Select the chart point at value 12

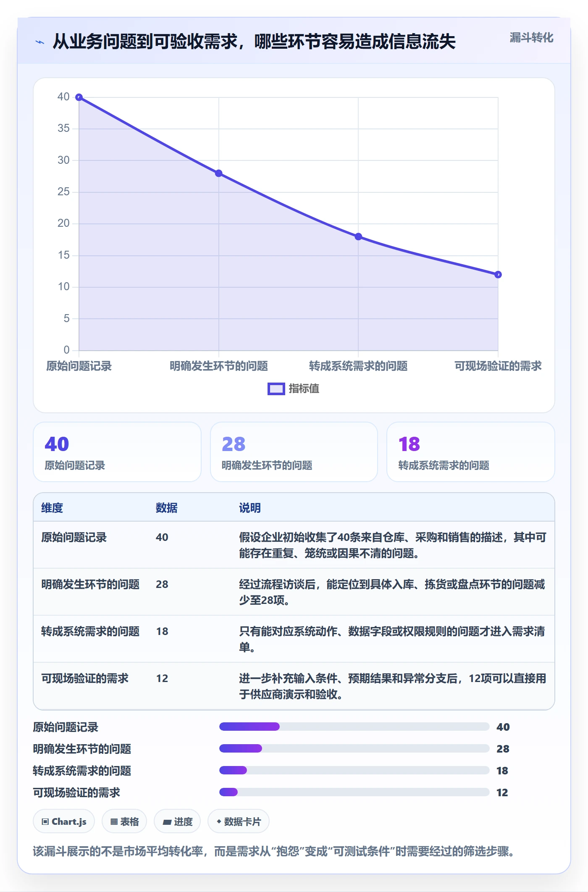pyautogui.click(x=498, y=275)
